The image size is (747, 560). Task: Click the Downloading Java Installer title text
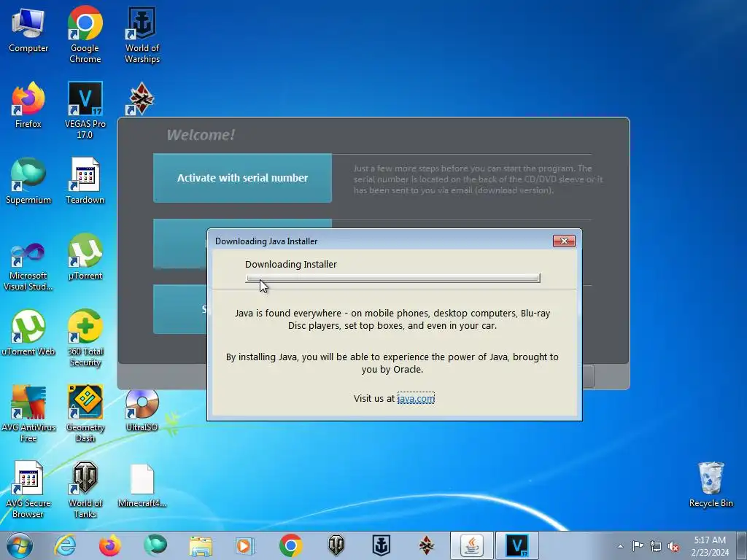tap(266, 241)
